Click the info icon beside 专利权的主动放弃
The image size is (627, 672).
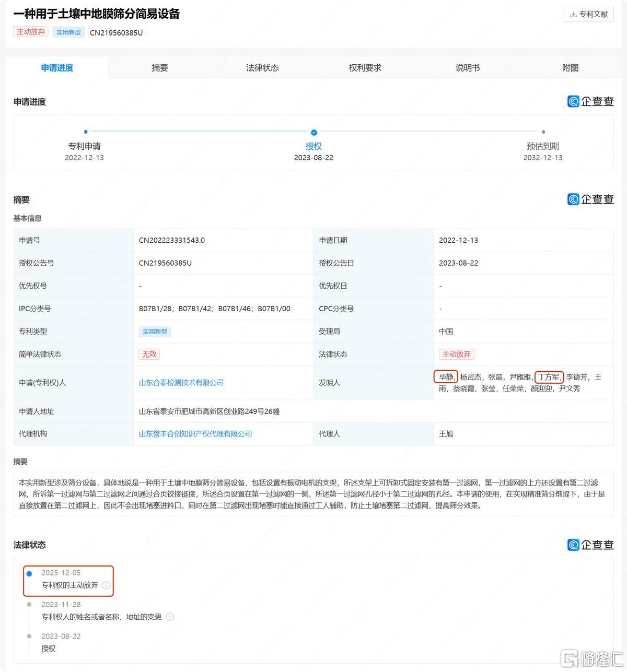106,585
